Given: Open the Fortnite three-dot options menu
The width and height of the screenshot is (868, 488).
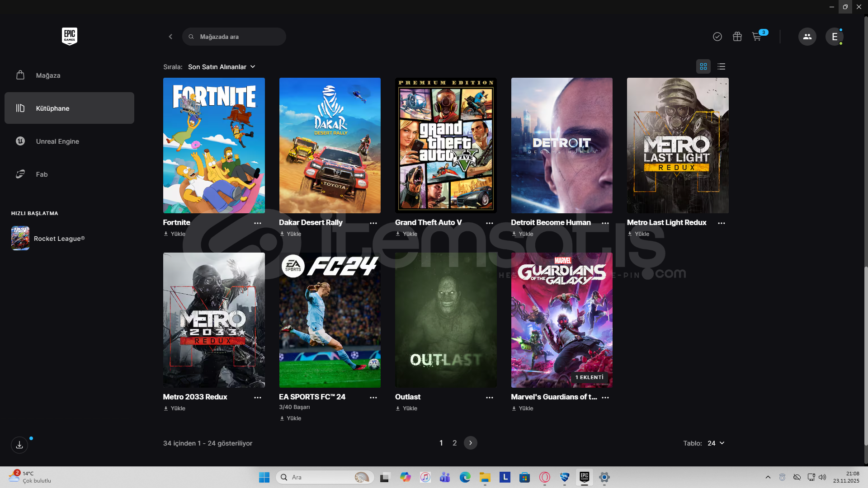Looking at the screenshot, I should point(258,223).
